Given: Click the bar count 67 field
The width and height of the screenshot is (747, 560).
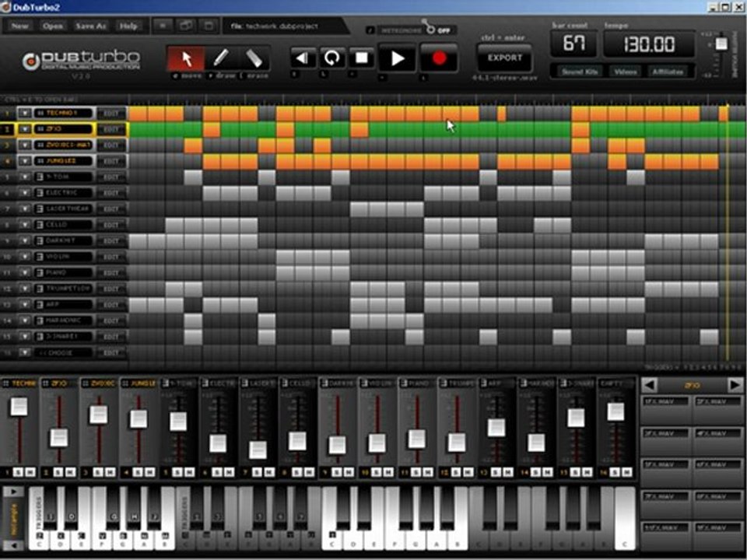Looking at the screenshot, I should (573, 44).
